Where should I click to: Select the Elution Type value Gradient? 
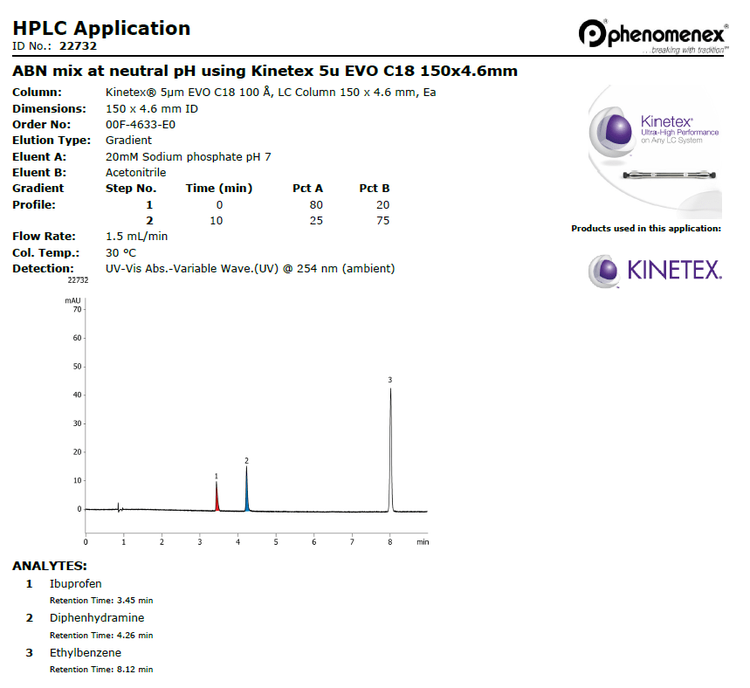[129, 141]
